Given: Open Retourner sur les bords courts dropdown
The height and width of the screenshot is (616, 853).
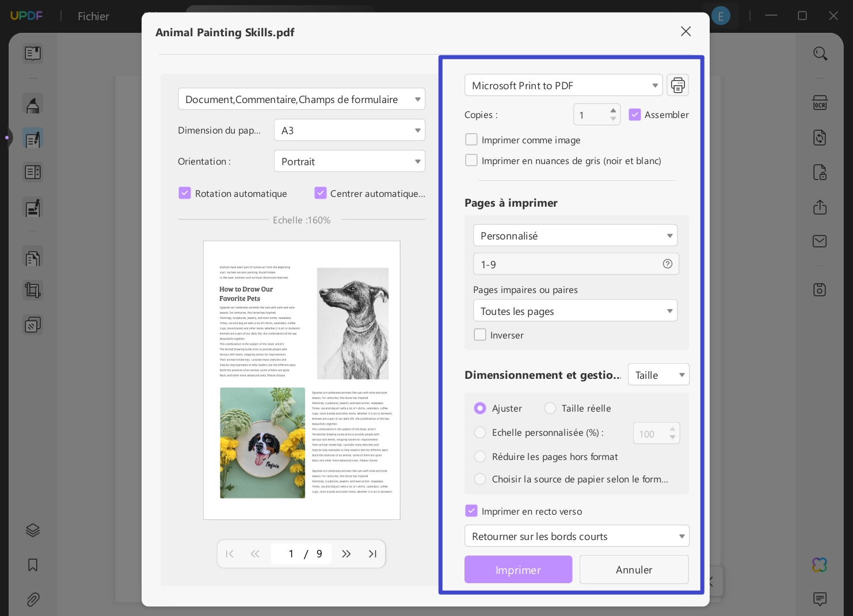Looking at the screenshot, I should 577,536.
